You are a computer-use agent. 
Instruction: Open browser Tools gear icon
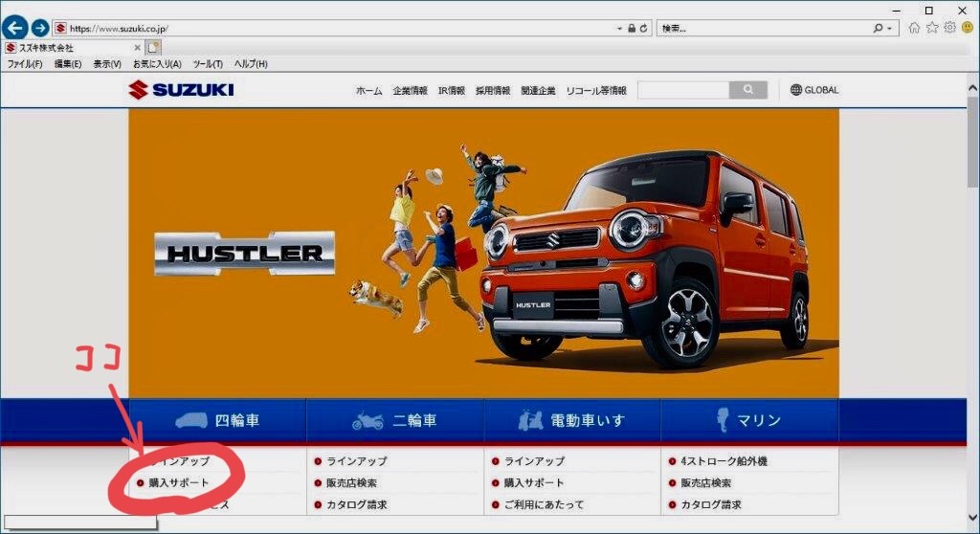(x=950, y=28)
